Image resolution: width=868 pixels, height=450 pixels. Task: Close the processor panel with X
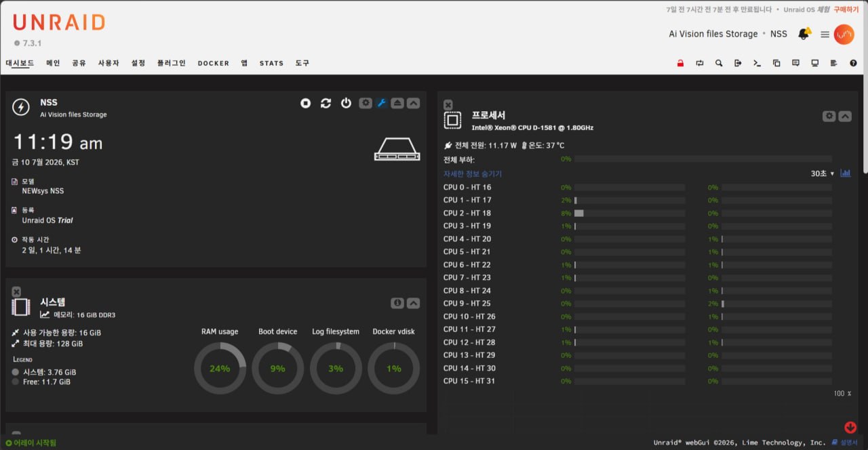tap(448, 104)
